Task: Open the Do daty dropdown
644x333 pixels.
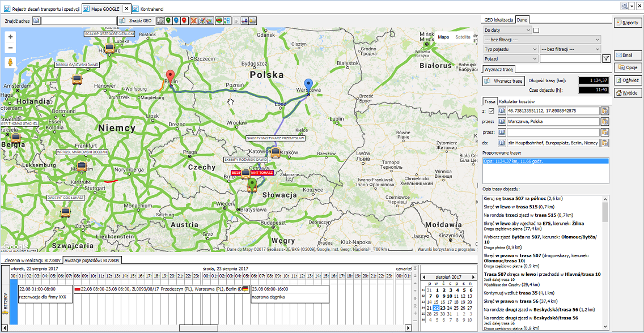Action: [x=507, y=30]
